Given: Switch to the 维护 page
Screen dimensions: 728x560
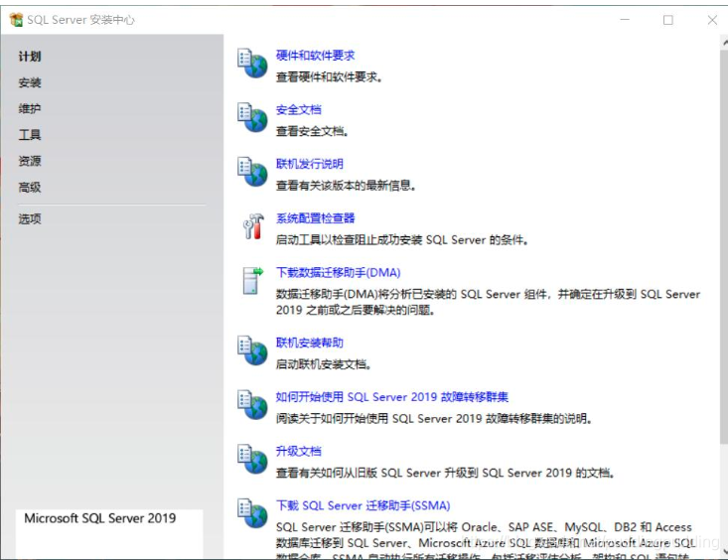Looking at the screenshot, I should (x=30, y=108).
